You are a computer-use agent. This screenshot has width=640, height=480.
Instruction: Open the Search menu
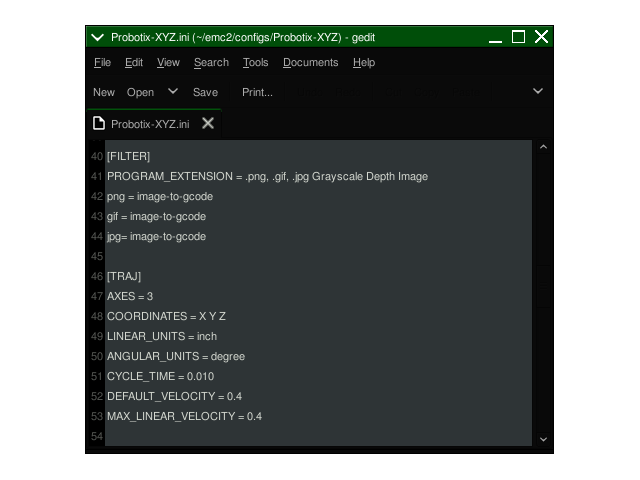[211, 62]
